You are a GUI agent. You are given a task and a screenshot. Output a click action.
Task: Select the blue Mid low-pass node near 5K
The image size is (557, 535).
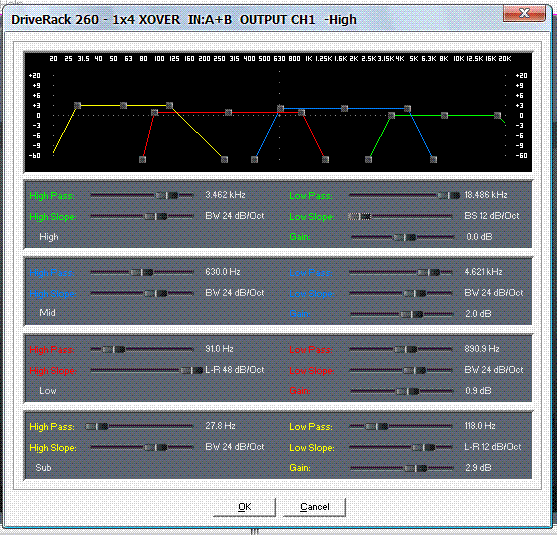(407, 108)
